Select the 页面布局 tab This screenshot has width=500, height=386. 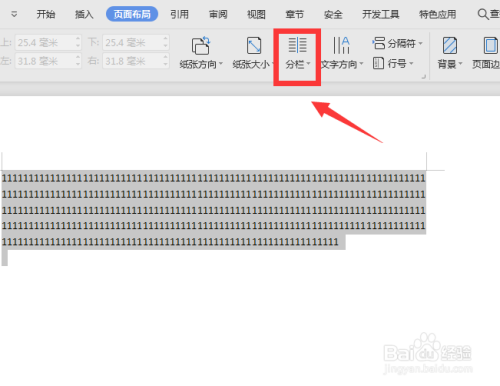pos(132,14)
